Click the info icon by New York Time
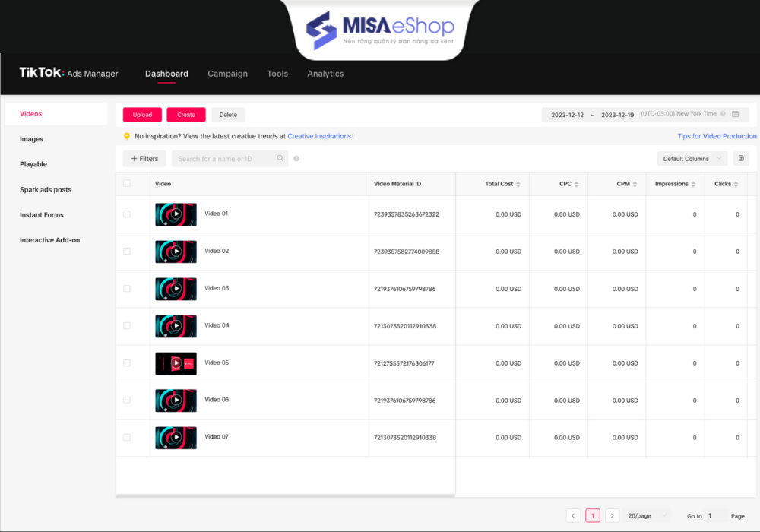Viewport: 760px width, 532px height. (x=723, y=114)
